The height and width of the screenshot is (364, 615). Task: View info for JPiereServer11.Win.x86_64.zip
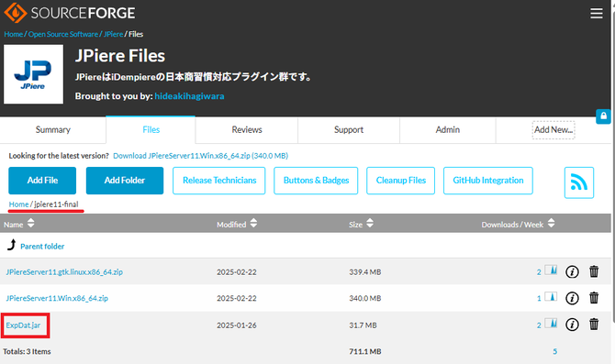tap(572, 298)
